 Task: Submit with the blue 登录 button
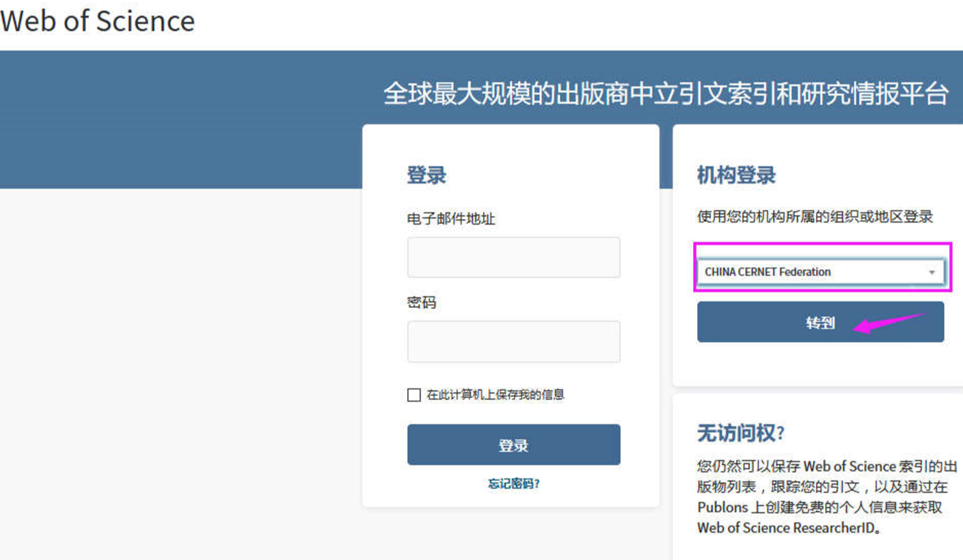[x=513, y=445]
